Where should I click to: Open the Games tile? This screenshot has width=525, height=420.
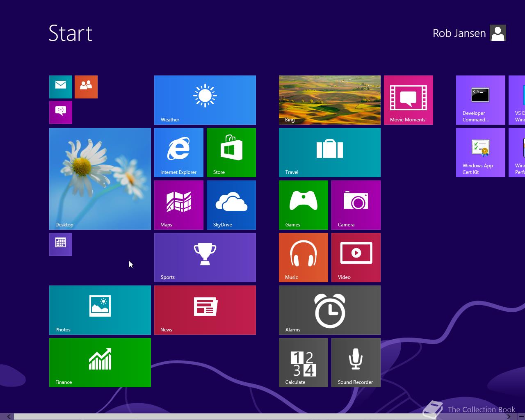(304, 205)
